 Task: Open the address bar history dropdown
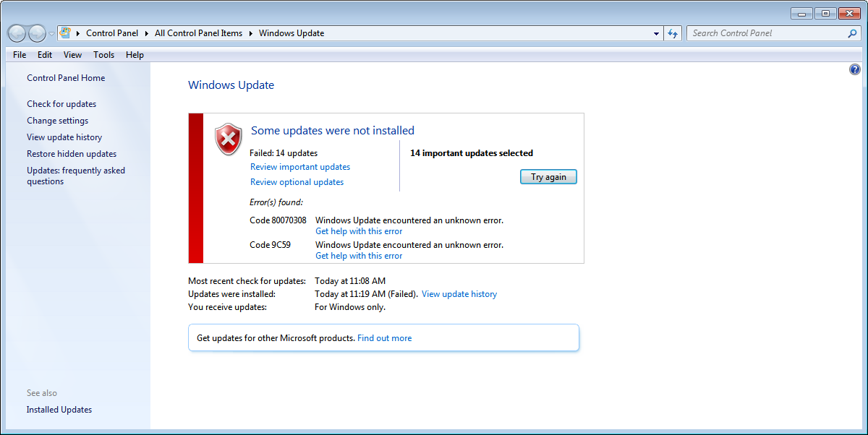click(x=656, y=33)
